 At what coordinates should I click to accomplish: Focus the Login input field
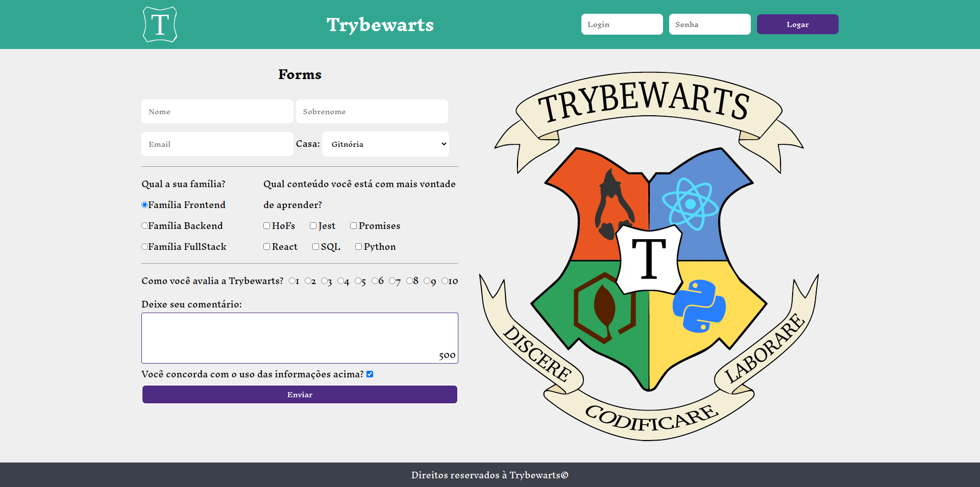click(622, 24)
